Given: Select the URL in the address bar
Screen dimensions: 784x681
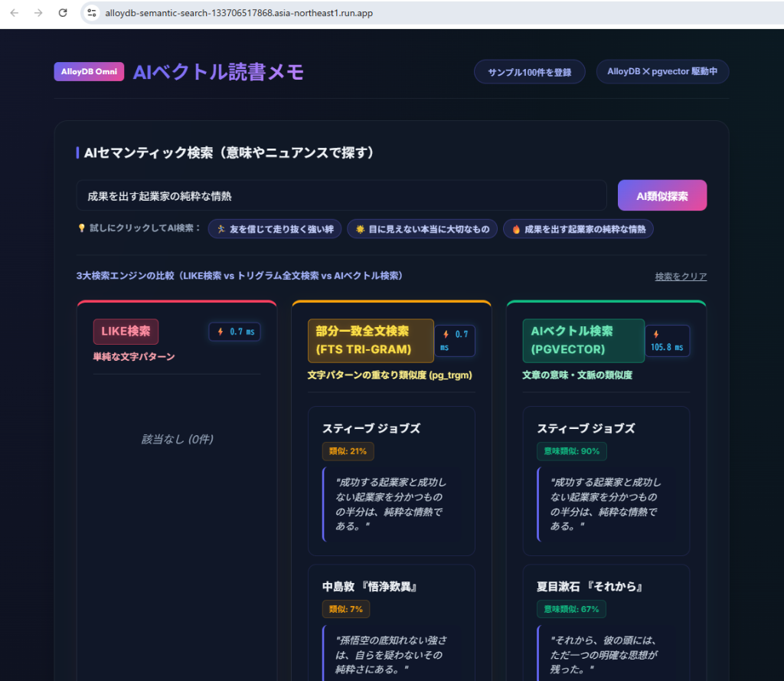Looking at the screenshot, I should tap(239, 13).
